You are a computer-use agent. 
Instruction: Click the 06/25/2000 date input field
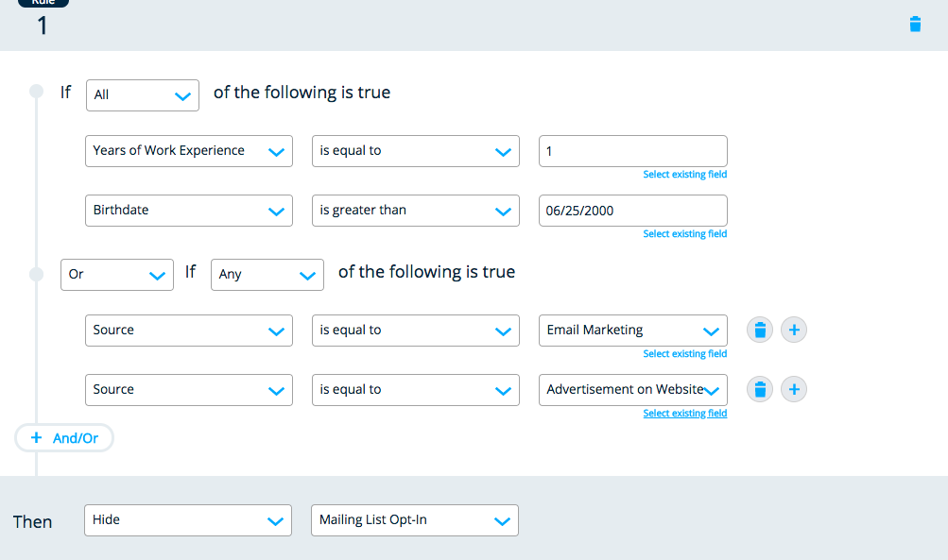632,211
